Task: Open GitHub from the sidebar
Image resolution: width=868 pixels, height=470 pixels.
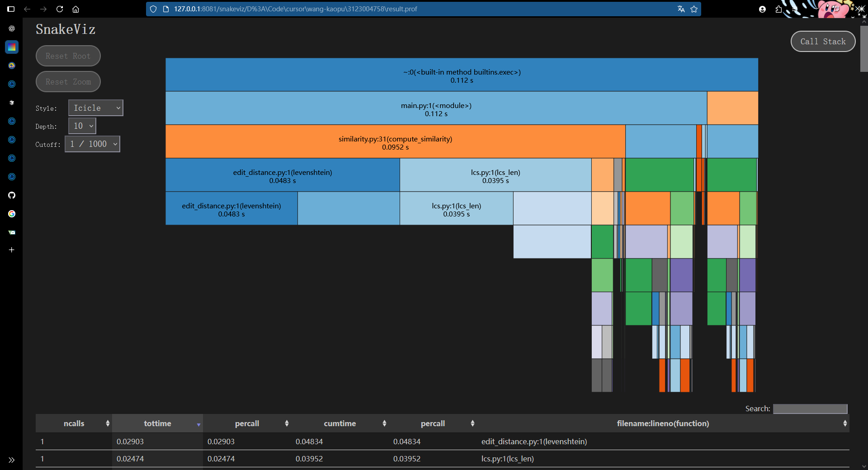Action: pyautogui.click(x=12, y=195)
